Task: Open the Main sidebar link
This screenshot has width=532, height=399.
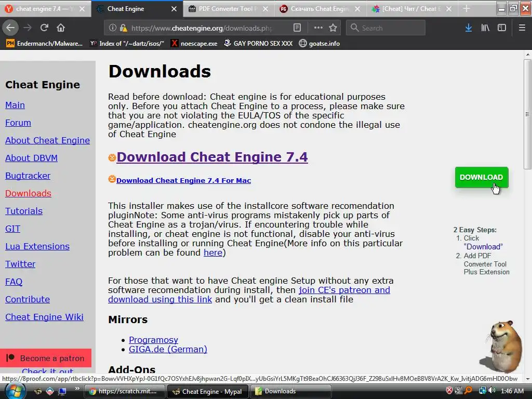Action: [x=15, y=105]
